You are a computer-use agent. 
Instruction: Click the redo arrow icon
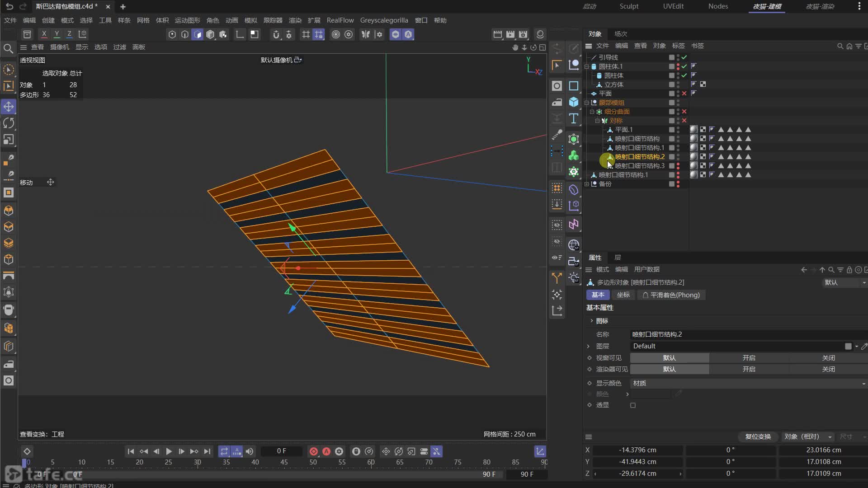pos(23,6)
